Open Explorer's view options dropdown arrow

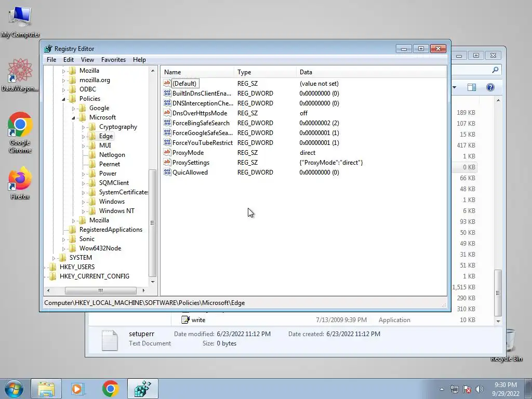[x=454, y=87]
